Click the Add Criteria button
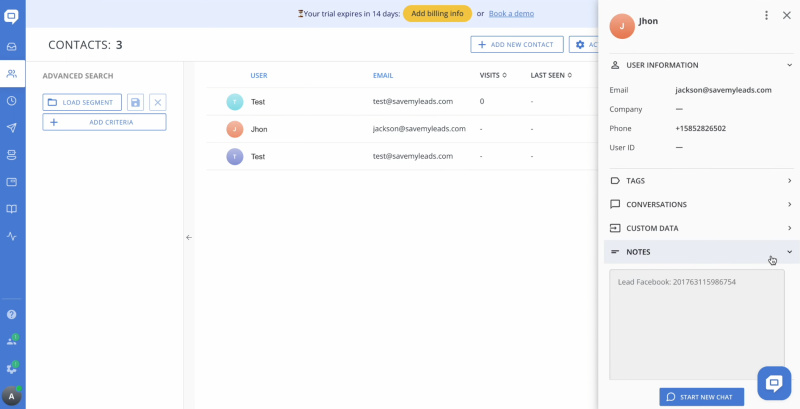This screenshot has height=409, width=800. pos(104,122)
